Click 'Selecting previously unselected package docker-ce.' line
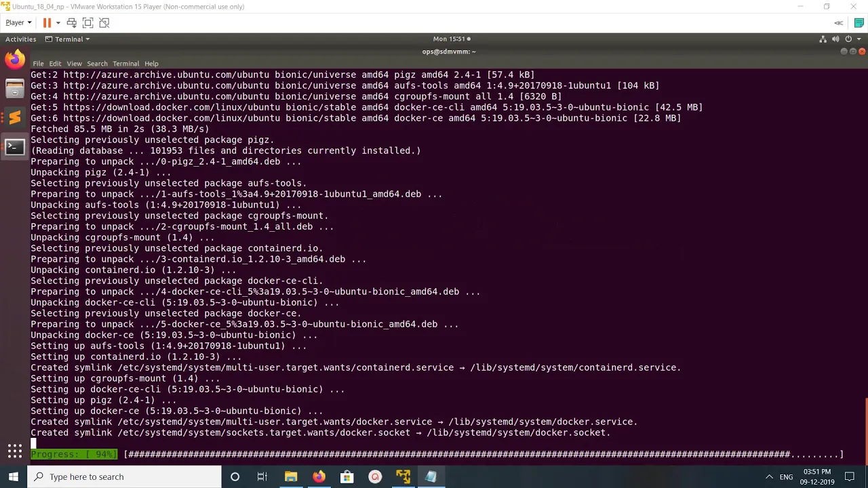 click(x=166, y=313)
